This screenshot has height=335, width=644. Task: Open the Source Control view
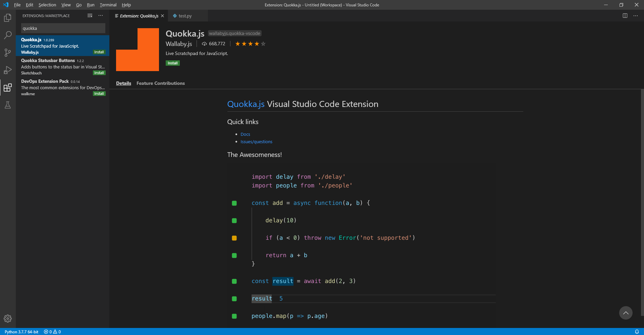tap(8, 53)
